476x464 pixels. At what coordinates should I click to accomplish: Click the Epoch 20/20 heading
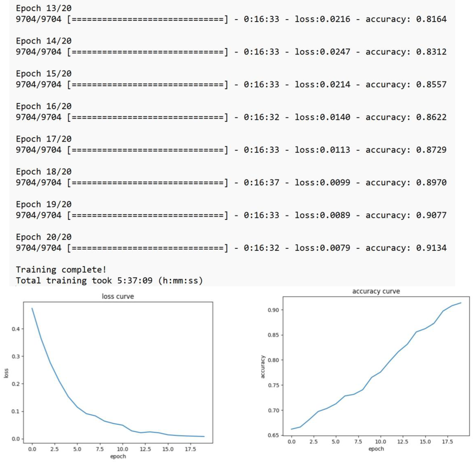click(44, 237)
